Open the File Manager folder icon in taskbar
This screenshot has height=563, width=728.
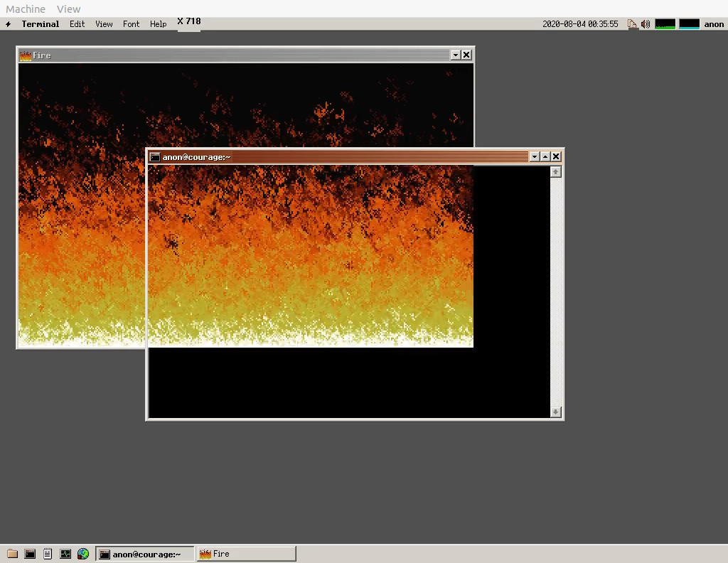[x=12, y=554]
